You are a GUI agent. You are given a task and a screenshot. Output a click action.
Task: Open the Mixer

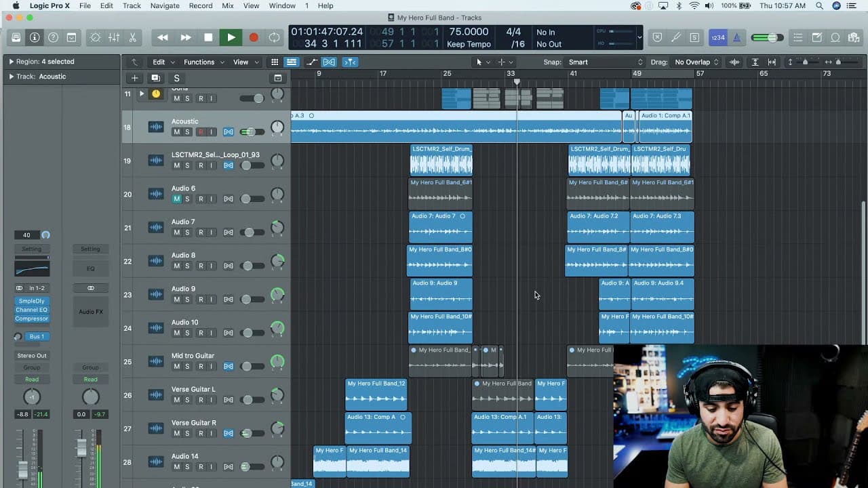(114, 38)
